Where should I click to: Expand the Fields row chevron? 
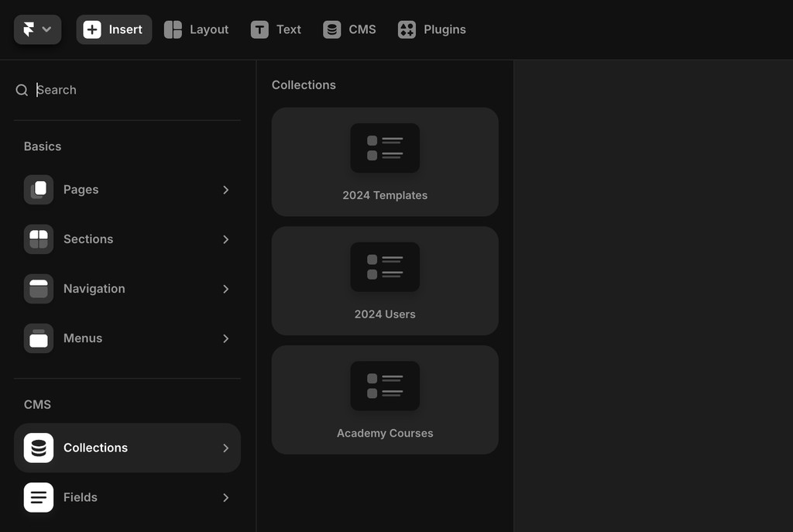tap(225, 497)
